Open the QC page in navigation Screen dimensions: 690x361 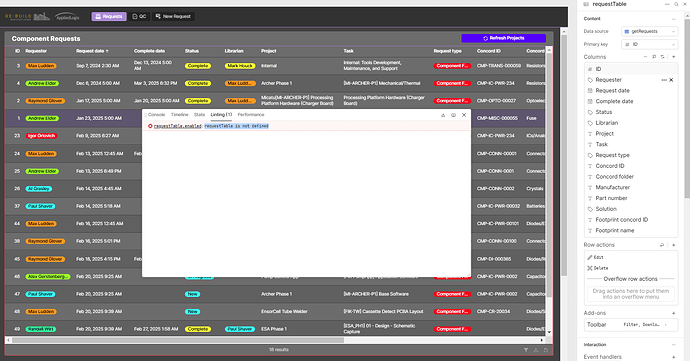(x=139, y=16)
